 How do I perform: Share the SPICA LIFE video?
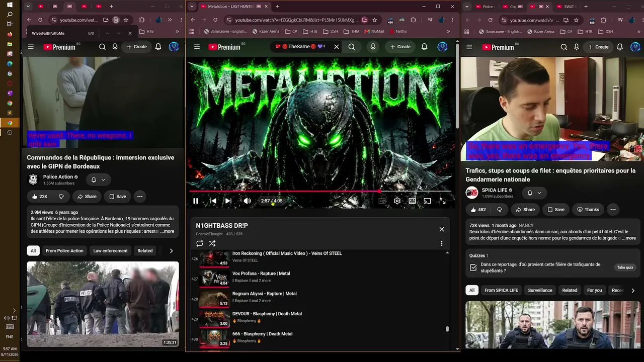coord(525,210)
